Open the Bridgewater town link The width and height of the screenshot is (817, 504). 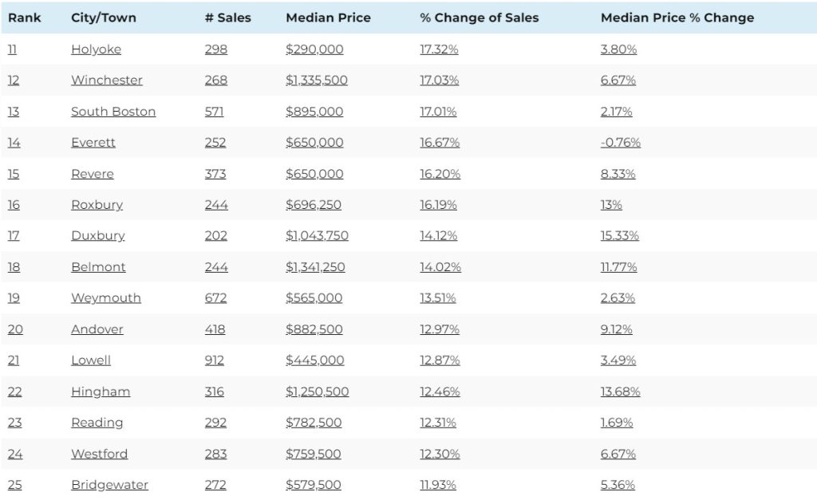(x=109, y=485)
